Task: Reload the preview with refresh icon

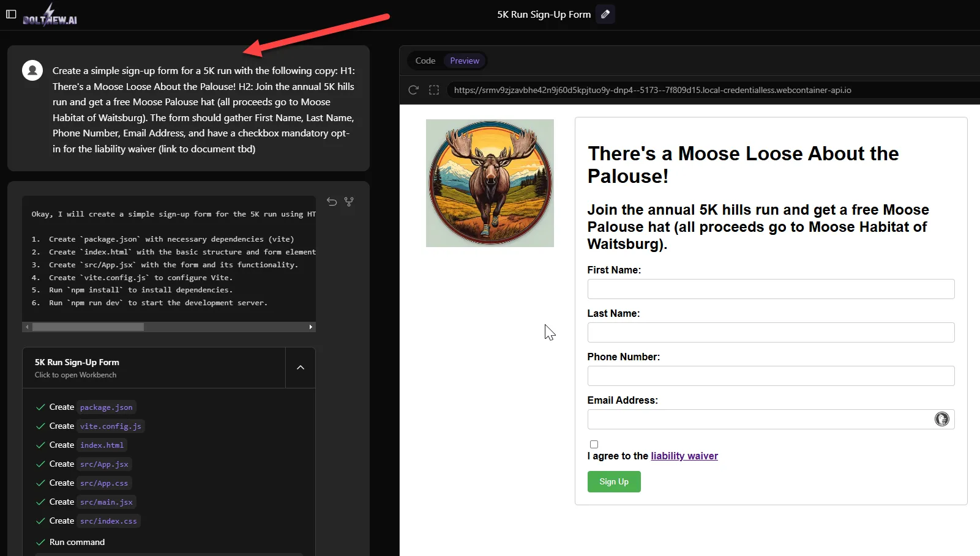Action: tap(414, 90)
